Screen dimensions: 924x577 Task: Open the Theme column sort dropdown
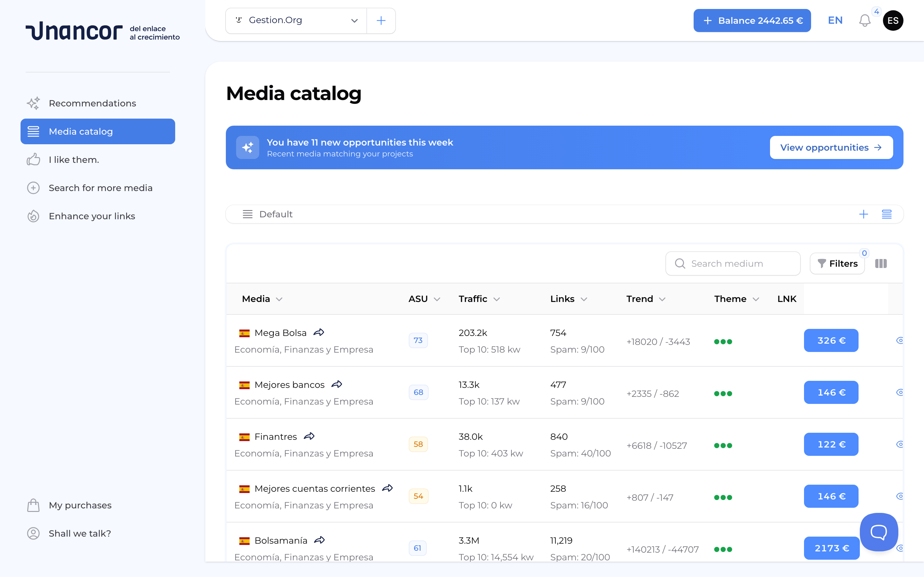pyautogui.click(x=735, y=299)
